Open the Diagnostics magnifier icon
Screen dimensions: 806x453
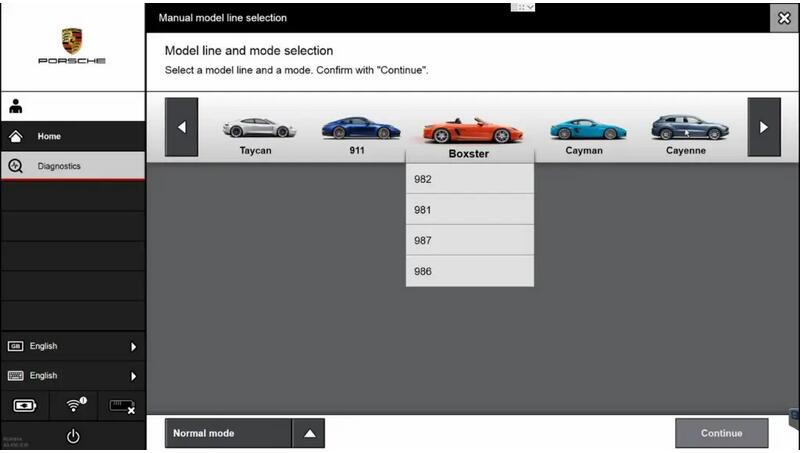[16, 166]
